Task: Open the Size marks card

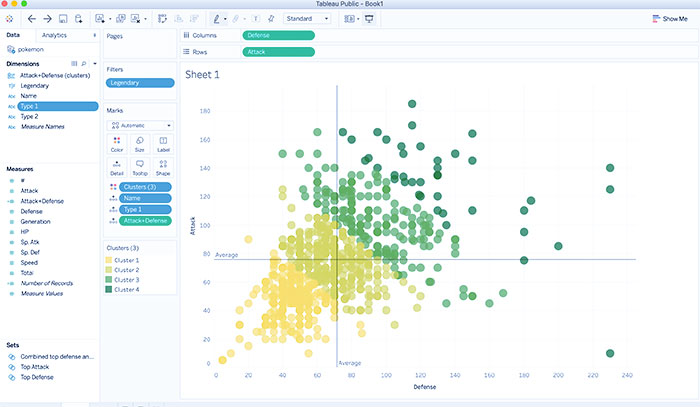Action: click(140, 144)
